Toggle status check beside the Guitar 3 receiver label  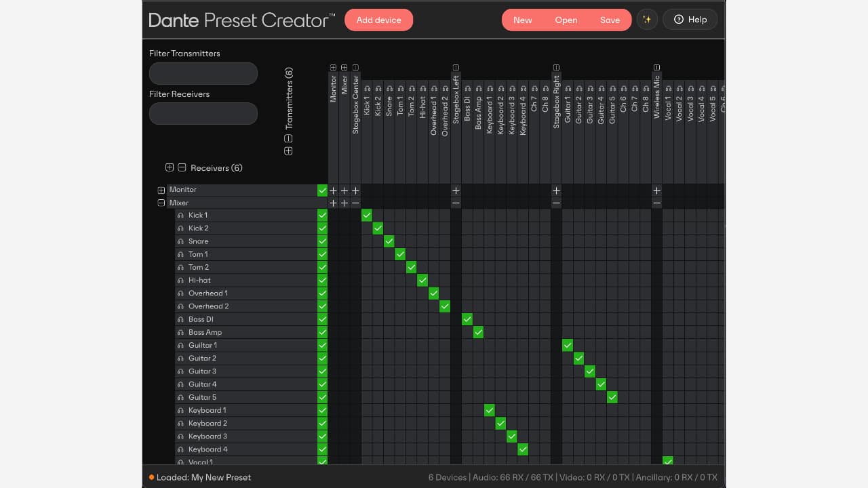(322, 371)
